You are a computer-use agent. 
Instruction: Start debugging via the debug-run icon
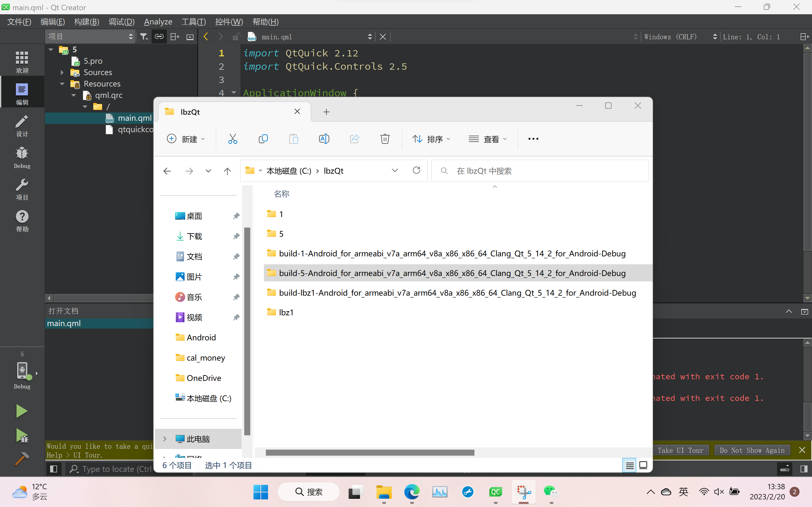[22, 435]
